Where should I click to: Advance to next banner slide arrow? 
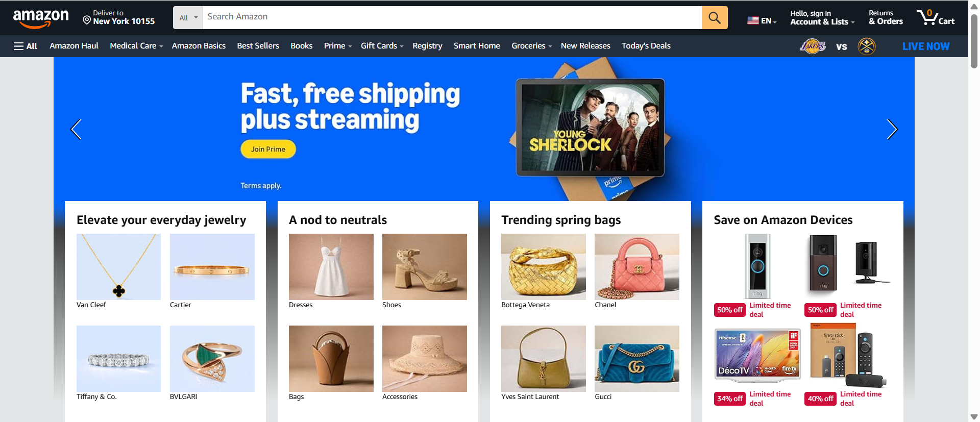pyautogui.click(x=892, y=129)
